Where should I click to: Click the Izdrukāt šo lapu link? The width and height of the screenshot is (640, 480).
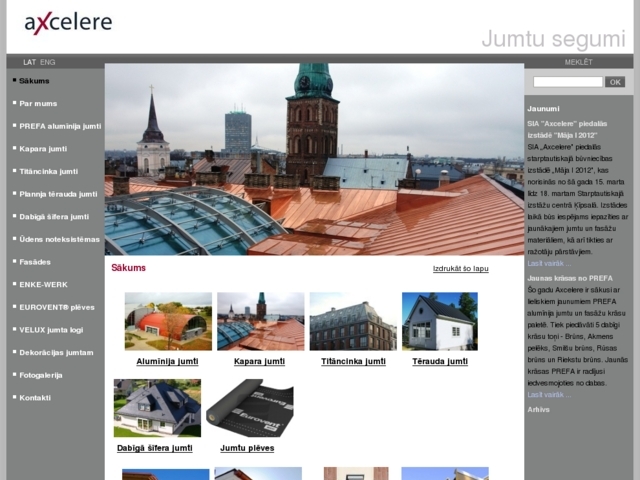460,269
